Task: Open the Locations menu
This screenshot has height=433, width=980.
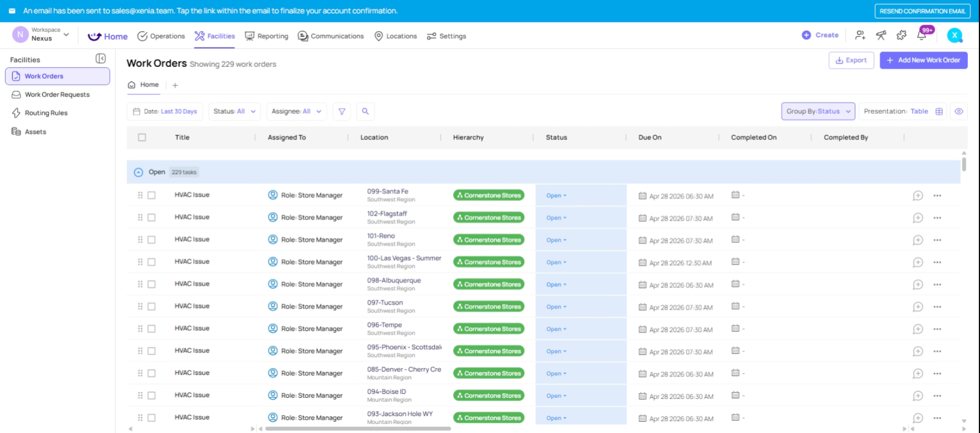Action: pyautogui.click(x=396, y=36)
